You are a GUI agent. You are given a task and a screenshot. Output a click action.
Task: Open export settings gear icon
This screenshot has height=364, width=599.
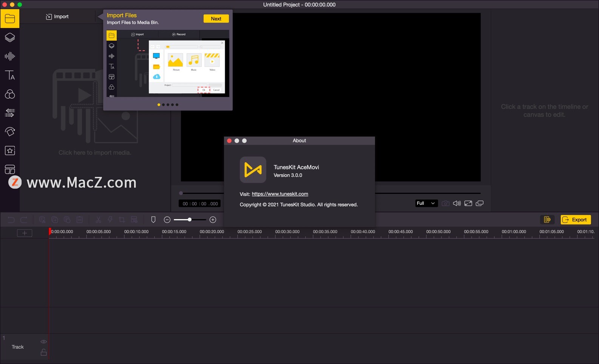(x=547, y=220)
